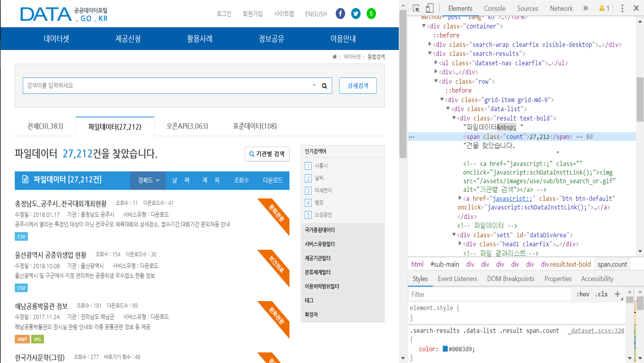Image resolution: width=644 pixels, height=363 pixels.
Task: Open DevTools more tabs chevron
Action: coord(586,8)
